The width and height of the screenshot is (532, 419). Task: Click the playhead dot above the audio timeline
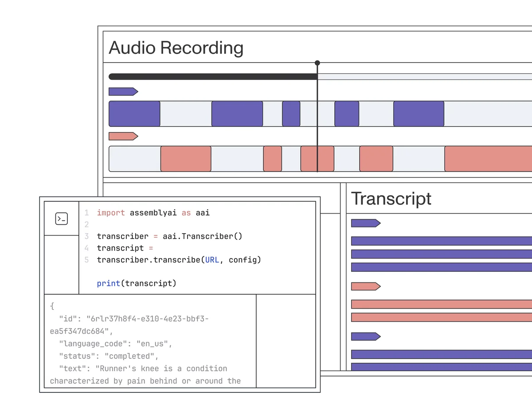[317, 63]
